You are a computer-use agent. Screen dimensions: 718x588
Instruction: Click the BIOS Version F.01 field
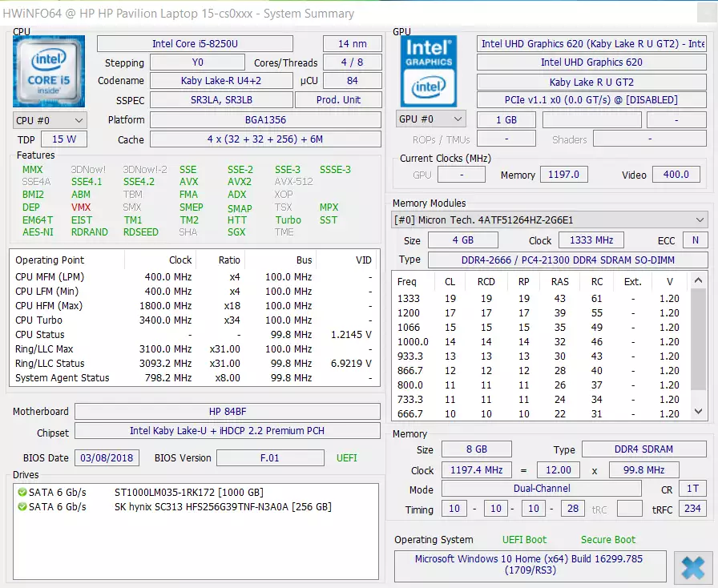(x=270, y=458)
